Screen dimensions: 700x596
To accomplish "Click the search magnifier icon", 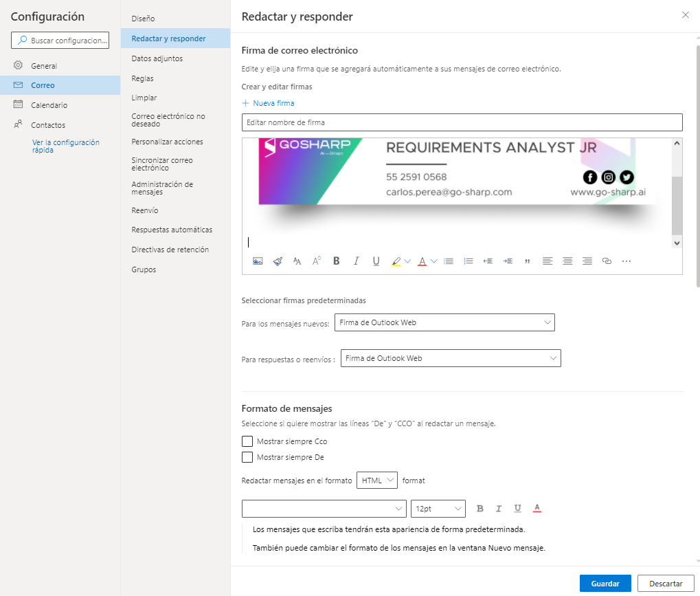I will [x=22, y=40].
